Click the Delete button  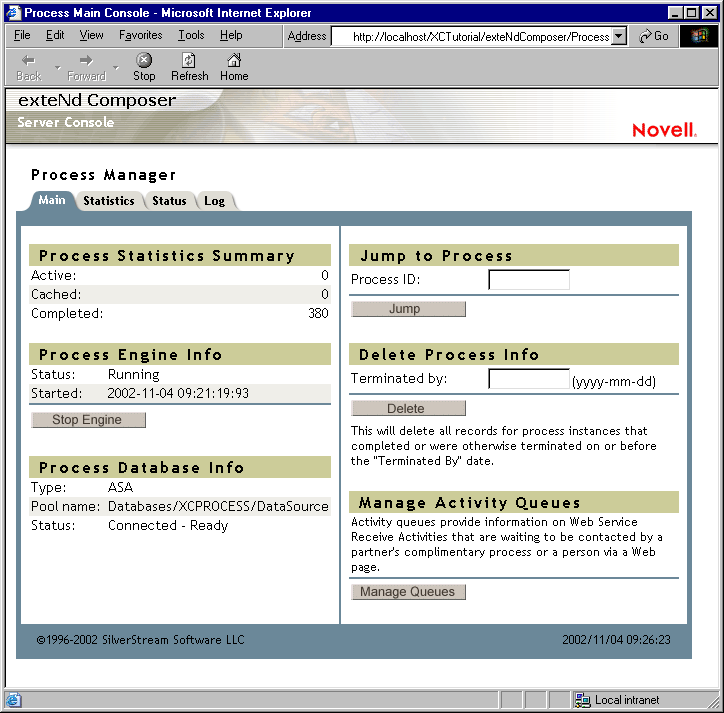(x=408, y=408)
